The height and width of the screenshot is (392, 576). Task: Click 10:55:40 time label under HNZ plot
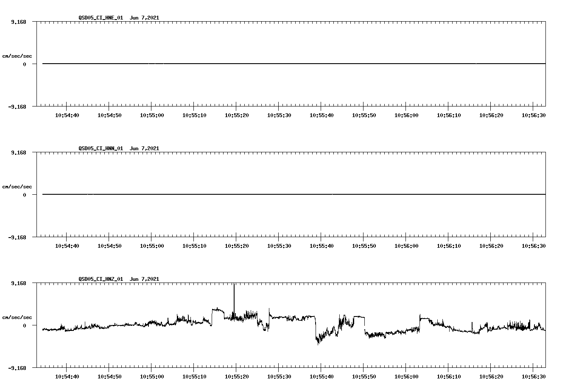click(x=322, y=377)
